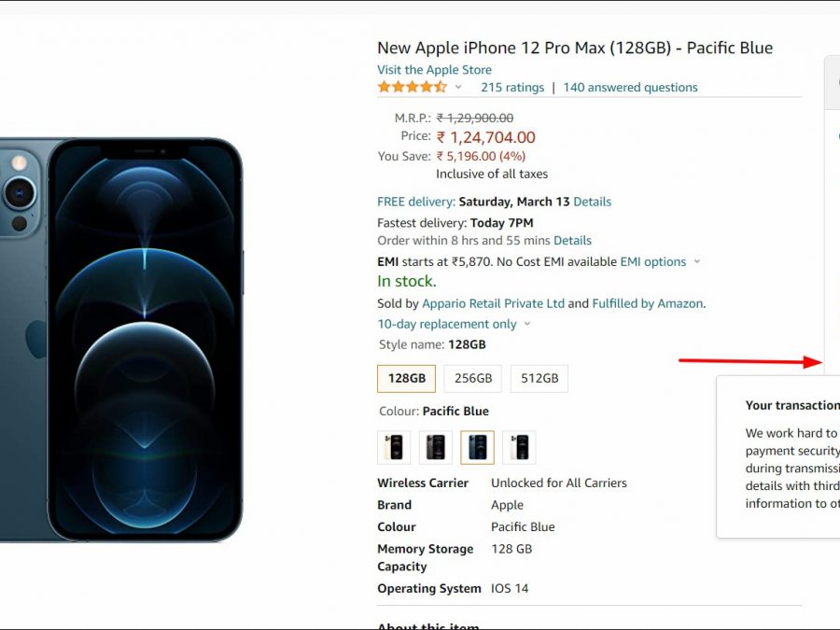The width and height of the screenshot is (840, 630).
Task: Pick the Pacific Blue colour swatch
Action: click(478, 447)
